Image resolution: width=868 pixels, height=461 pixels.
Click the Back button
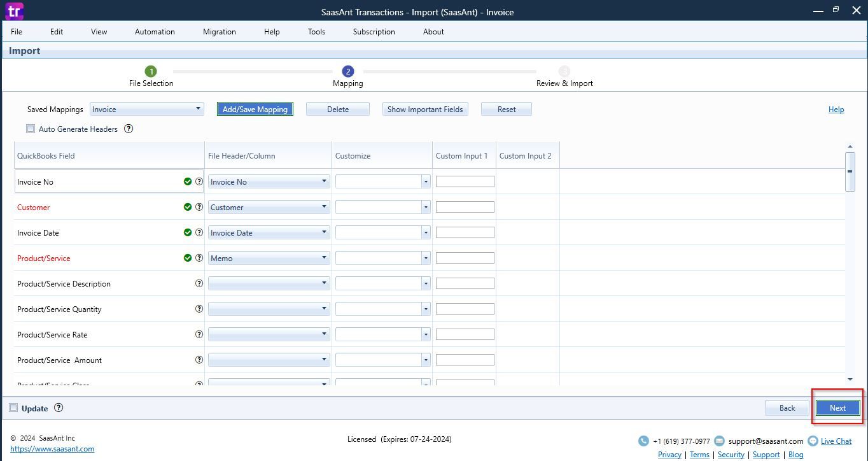[x=787, y=408]
